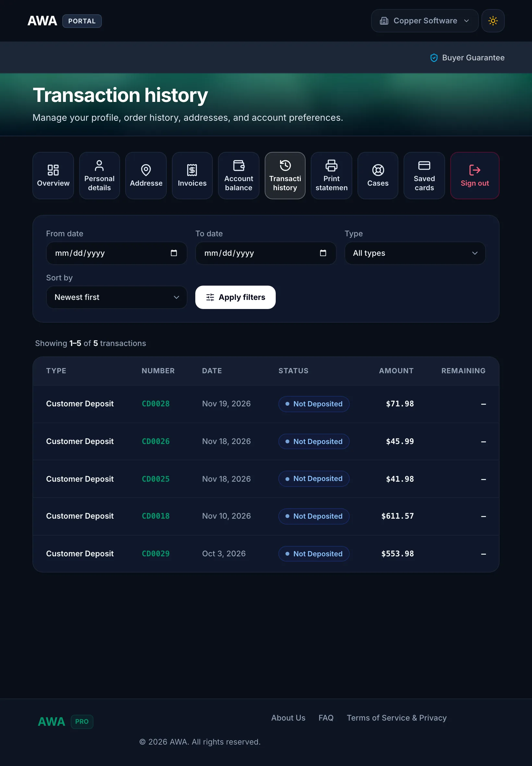Open the Cases lifebuoy icon
Screen dimensions: 532x766
pyautogui.click(x=378, y=170)
